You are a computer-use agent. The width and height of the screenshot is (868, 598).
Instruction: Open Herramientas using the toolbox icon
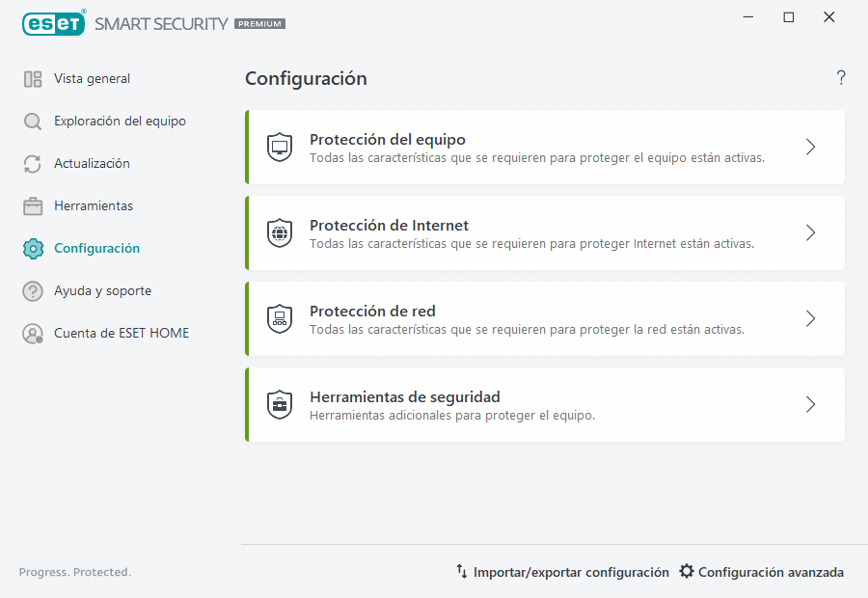(32, 205)
